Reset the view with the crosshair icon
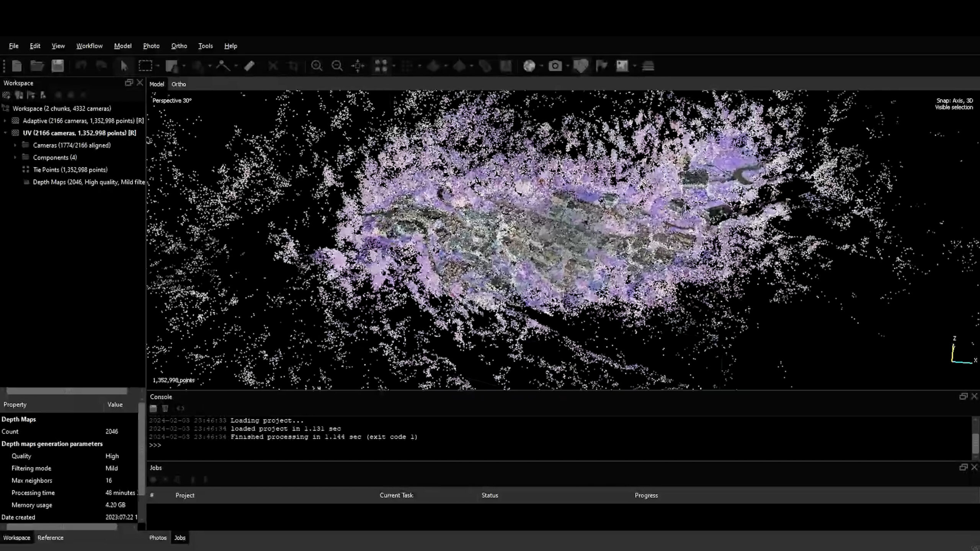Screen dimensions: 980x551 tap(358, 66)
